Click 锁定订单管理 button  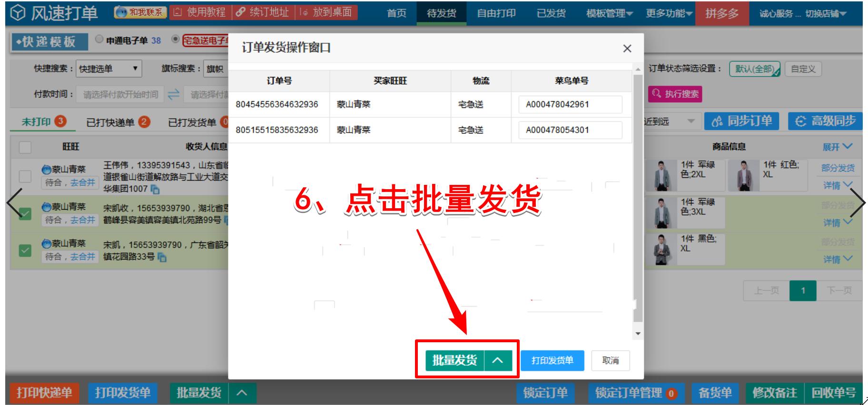tap(636, 393)
